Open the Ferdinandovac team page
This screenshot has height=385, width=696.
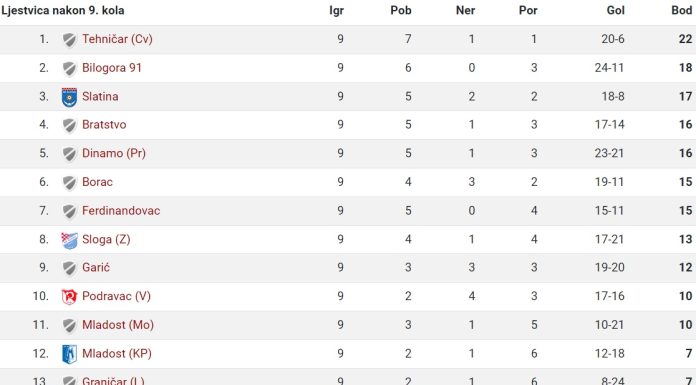[x=121, y=210]
